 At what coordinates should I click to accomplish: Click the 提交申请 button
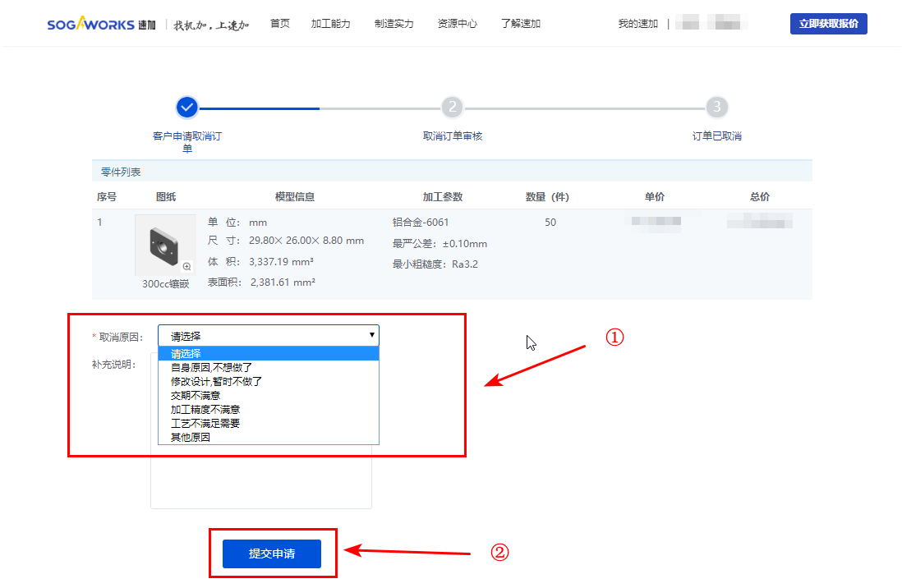coord(271,554)
